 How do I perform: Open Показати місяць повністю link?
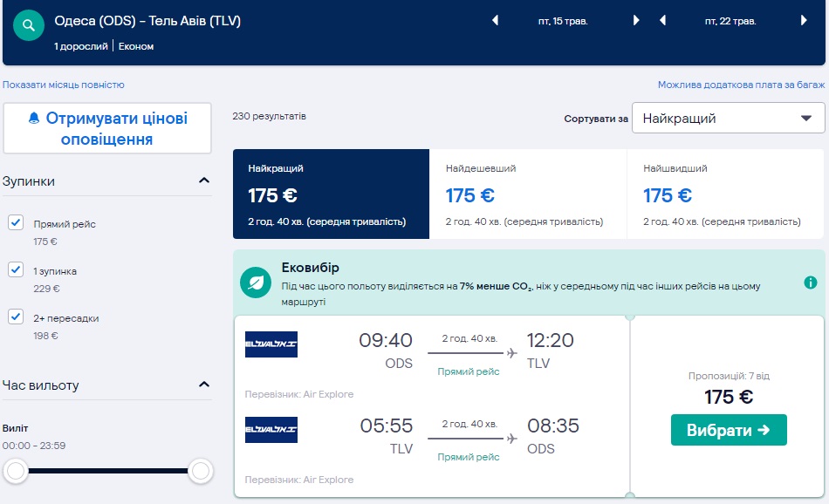[64, 85]
